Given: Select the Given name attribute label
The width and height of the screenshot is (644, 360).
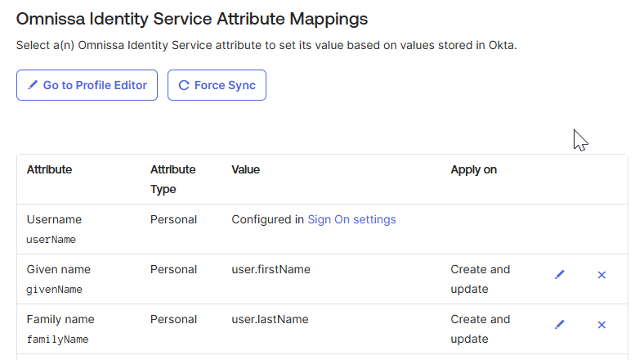Looking at the screenshot, I should tap(59, 269).
